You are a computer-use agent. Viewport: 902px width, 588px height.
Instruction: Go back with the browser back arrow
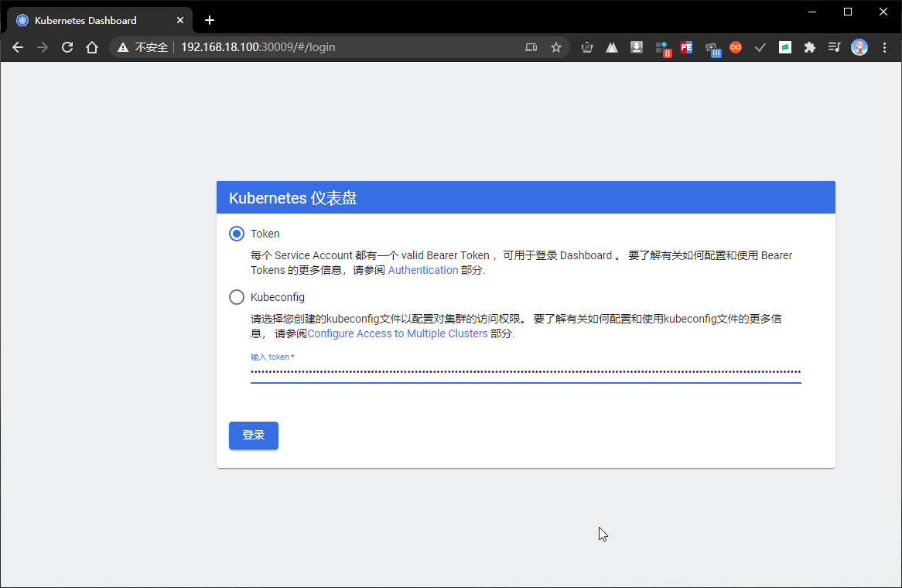click(x=18, y=47)
